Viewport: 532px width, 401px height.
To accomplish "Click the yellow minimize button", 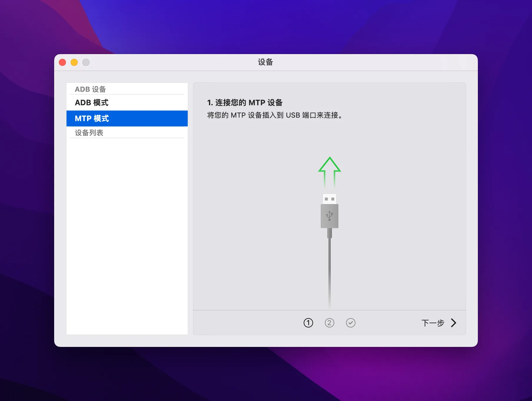I will pyautogui.click(x=74, y=62).
